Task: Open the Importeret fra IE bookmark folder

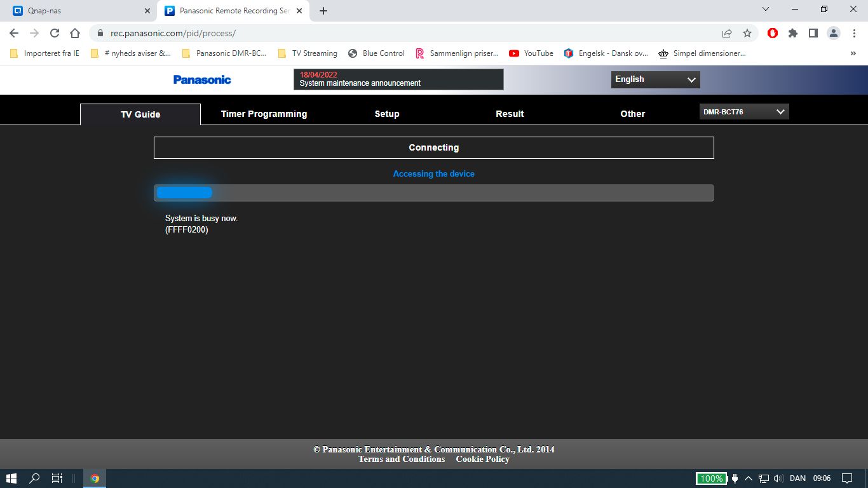Action: click(44, 53)
